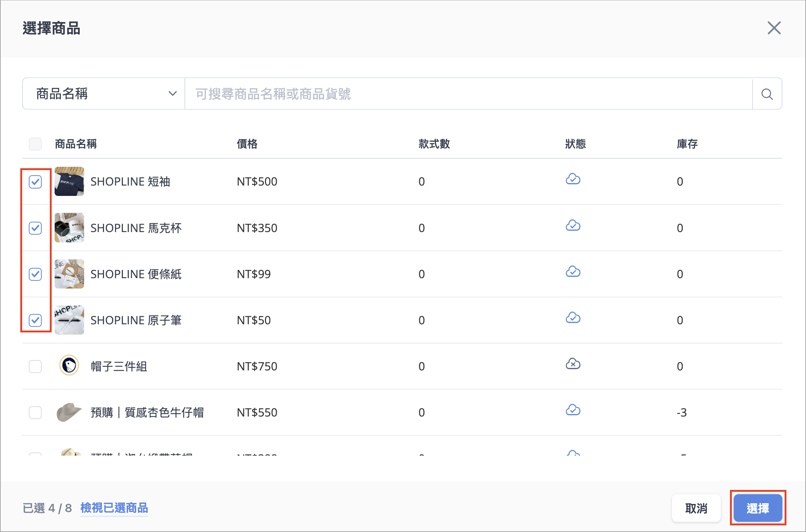Click status cloud icon for SHOPLINE 便條紙
This screenshot has width=806, height=532.
573,272
